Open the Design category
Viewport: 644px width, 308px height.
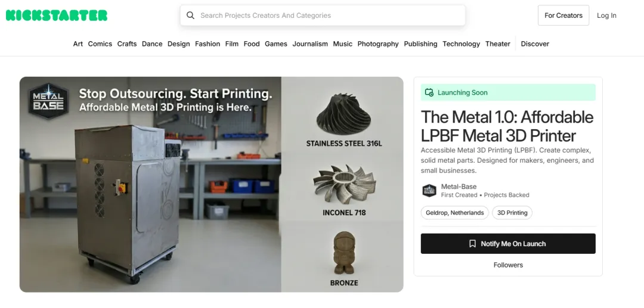178,43
